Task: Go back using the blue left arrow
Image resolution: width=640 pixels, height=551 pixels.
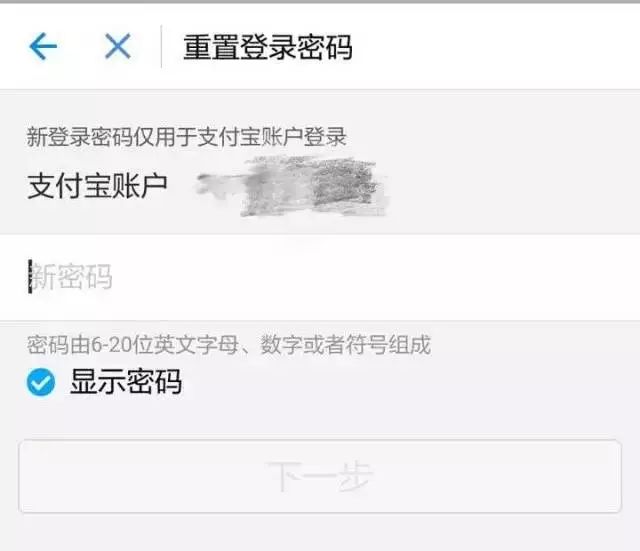Action: 43,46
